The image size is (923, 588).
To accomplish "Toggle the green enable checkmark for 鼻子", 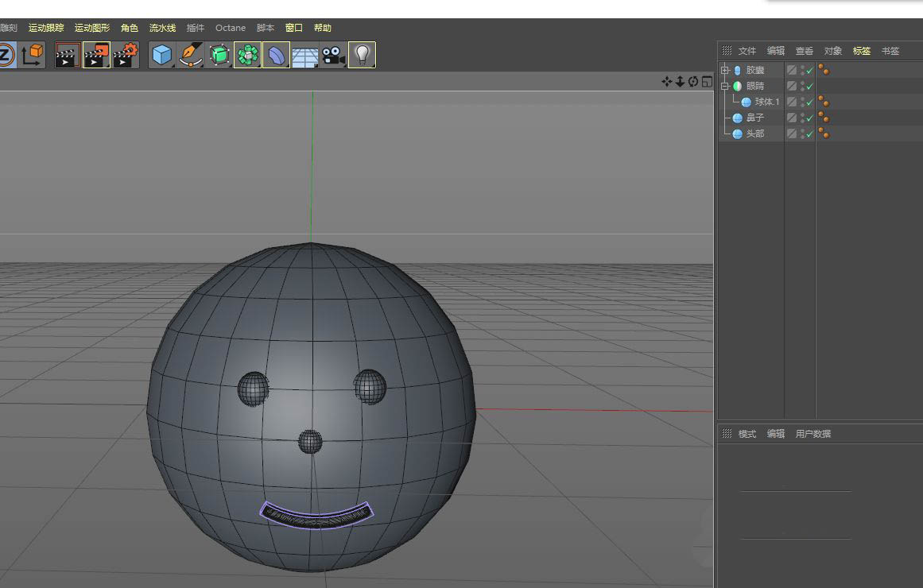I will [809, 118].
